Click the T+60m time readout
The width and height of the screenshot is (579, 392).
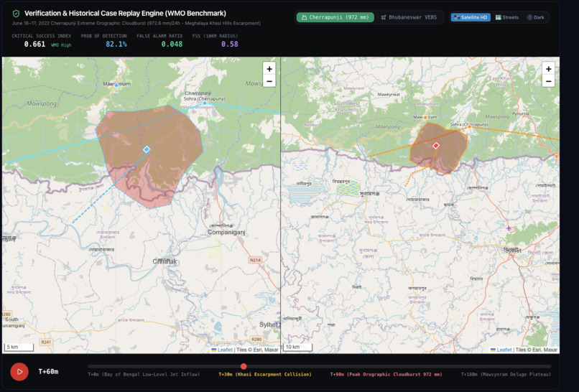click(48, 371)
